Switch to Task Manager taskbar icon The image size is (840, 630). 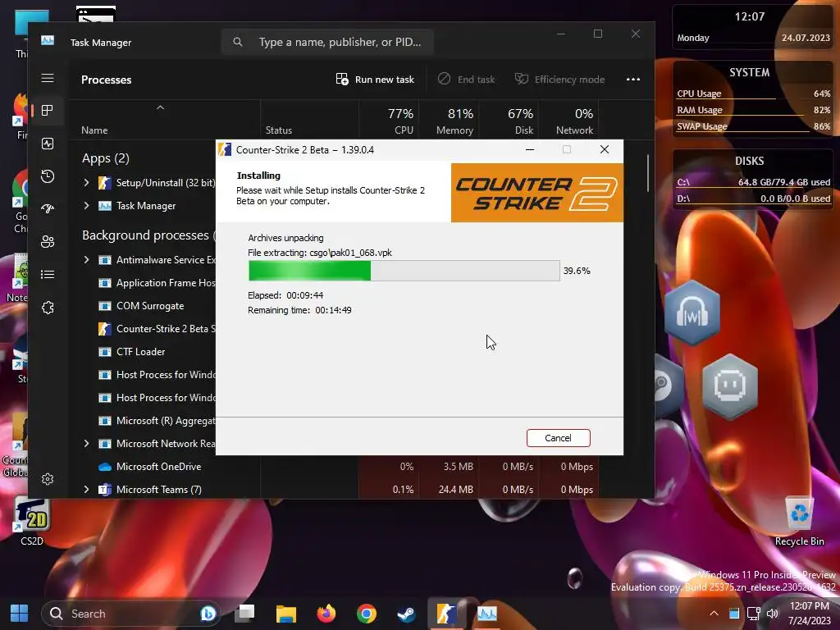pyautogui.click(x=487, y=614)
